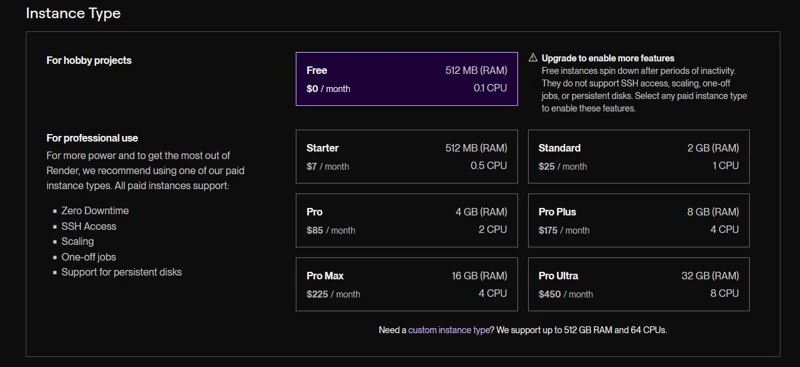800x367 pixels.
Task: Click the One-off jobs bullet item
Action: [89, 257]
